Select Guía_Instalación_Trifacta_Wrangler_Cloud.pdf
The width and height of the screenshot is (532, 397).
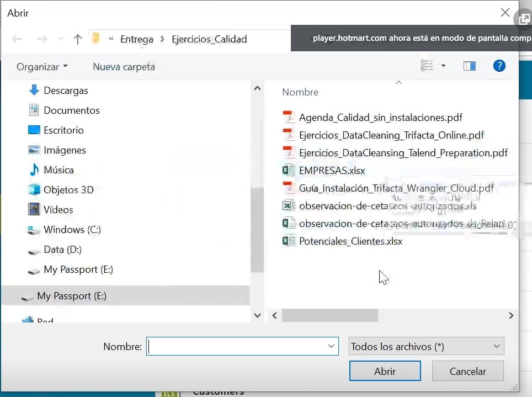click(x=396, y=188)
